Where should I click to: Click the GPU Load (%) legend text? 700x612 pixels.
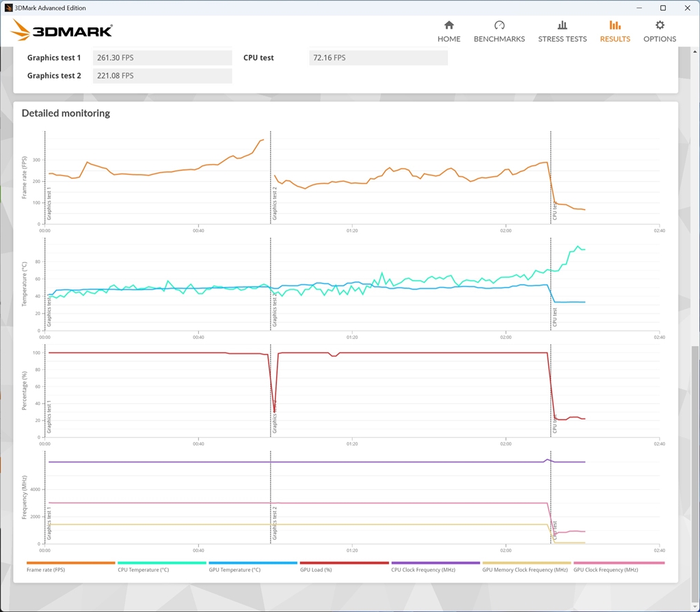pos(316,570)
